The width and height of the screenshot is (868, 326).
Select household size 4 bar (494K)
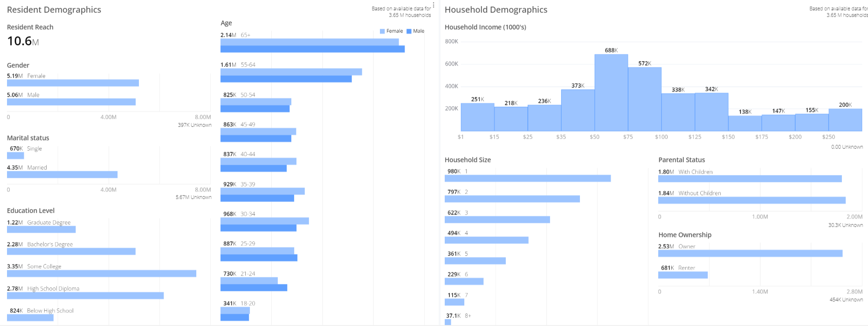coord(487,240)
